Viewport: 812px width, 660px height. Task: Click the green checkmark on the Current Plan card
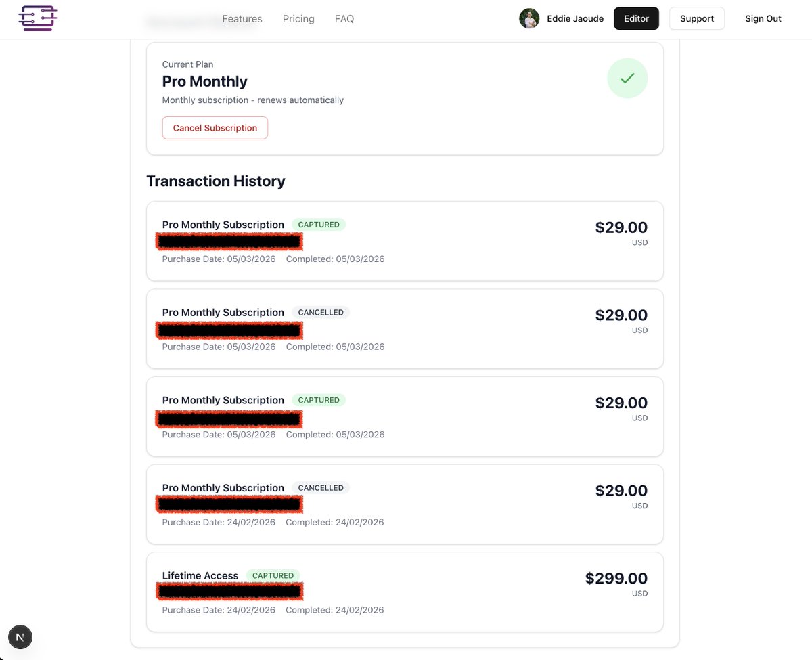pos(627,78)
